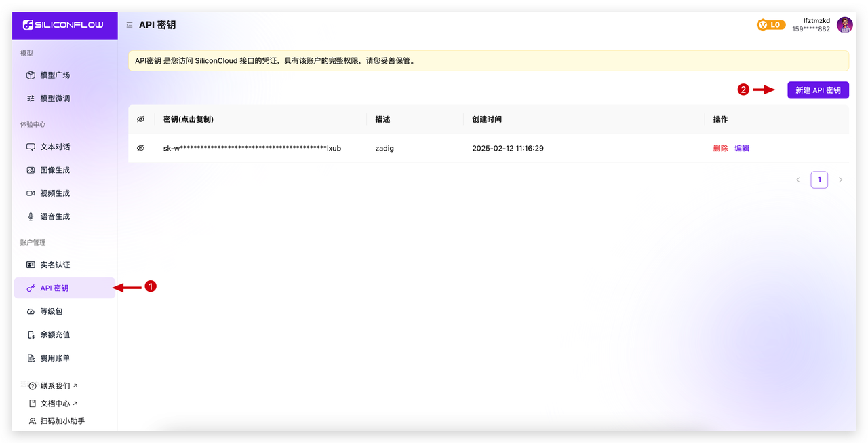The image size is (868, 443).
Task: Collapse sidebar using menu fold icon
Action: pyautogui.click(x=129, y=25)
